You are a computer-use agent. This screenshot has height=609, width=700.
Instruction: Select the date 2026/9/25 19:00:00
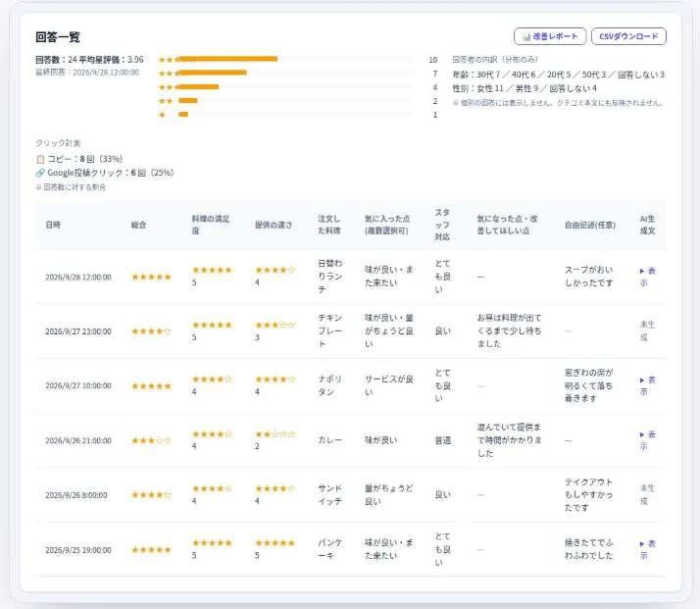point(78,550)
